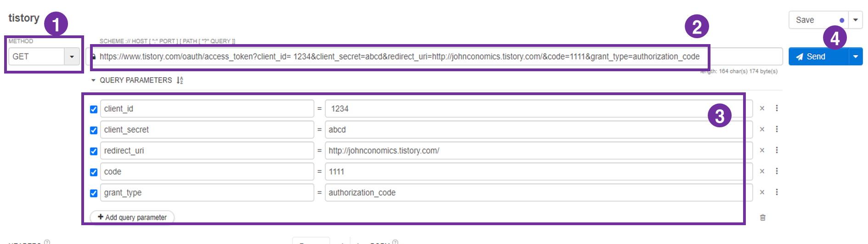Edit the grant_type name field
This screenshot has height=244, width=868.
(x=207, y=193)
